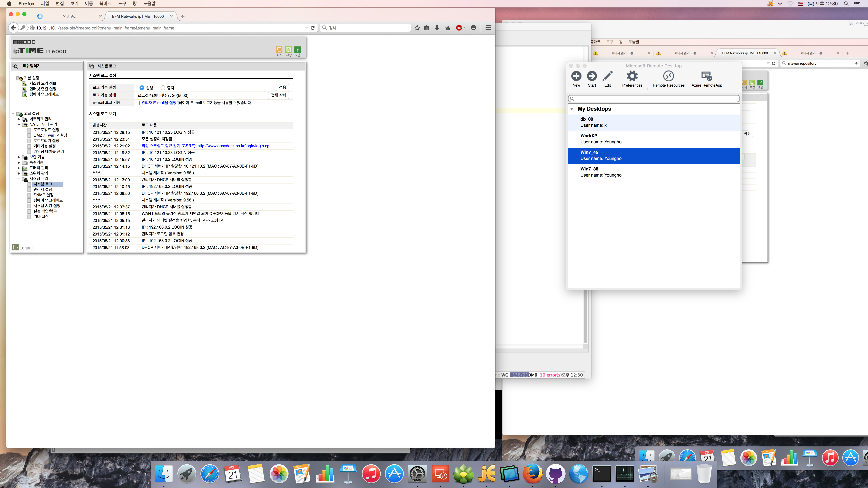The height and width of the screenshot is (488, 868).
Task: Collapse the My Desktops disclosure triangle
Action: point(572,109)
